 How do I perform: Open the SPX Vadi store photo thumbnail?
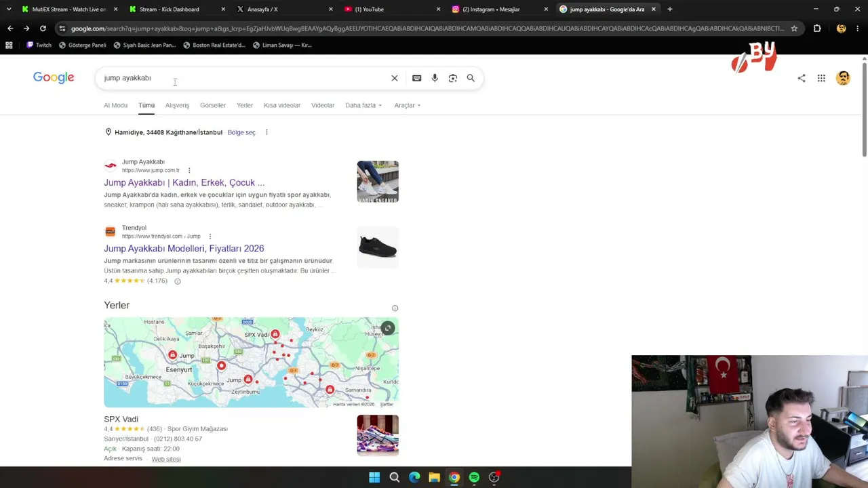click(x=378, y=435)
